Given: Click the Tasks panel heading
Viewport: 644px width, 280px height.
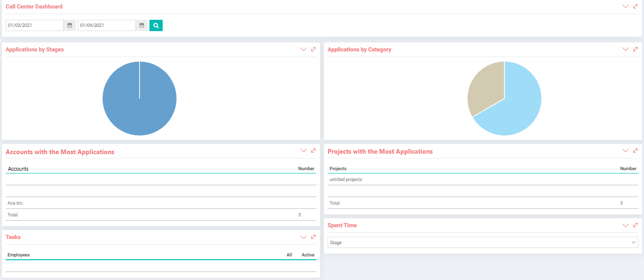Looking at the screenshot, I should pos(13,237).
